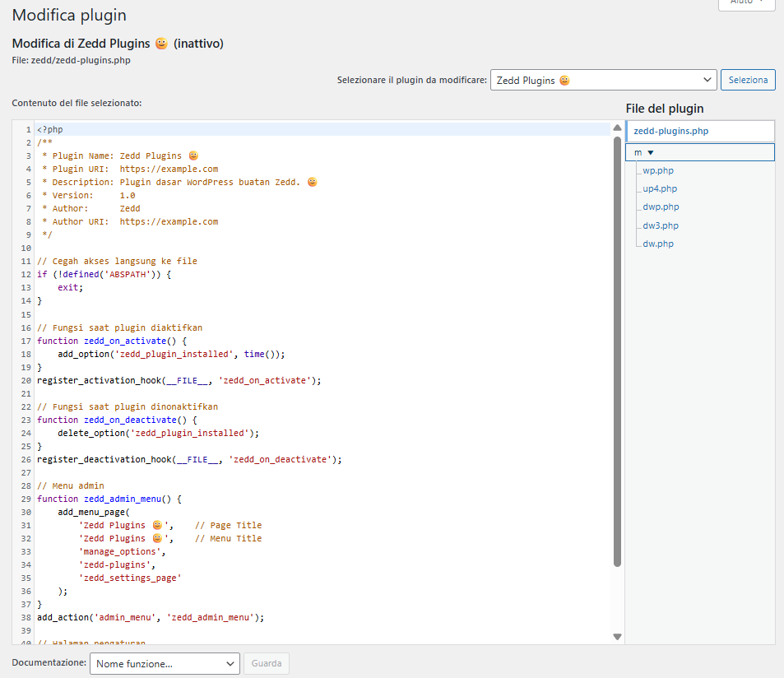The image size is (784, 678).
Task: Click the 'manage_options' string in the code
Action: 119,551
